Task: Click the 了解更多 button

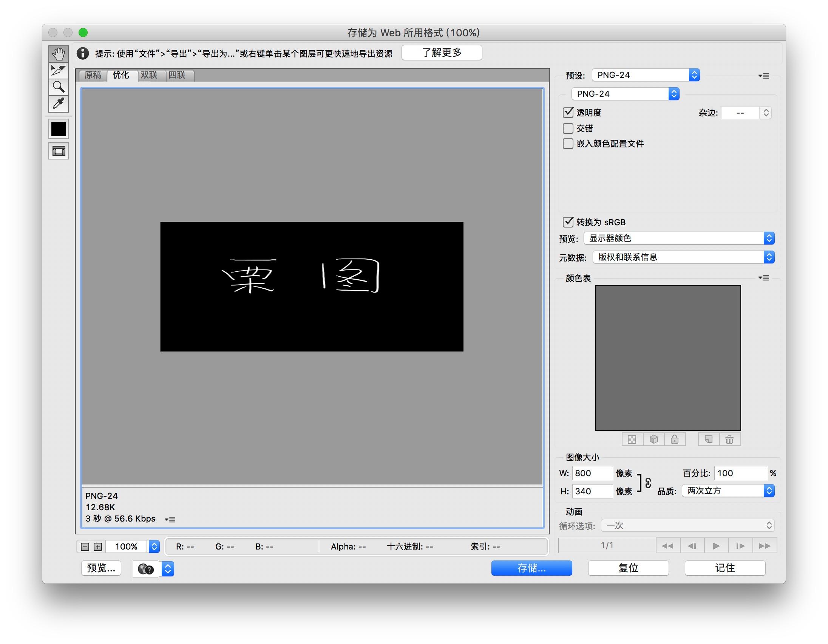Action: pyautogui.click(x=442, y=53)
